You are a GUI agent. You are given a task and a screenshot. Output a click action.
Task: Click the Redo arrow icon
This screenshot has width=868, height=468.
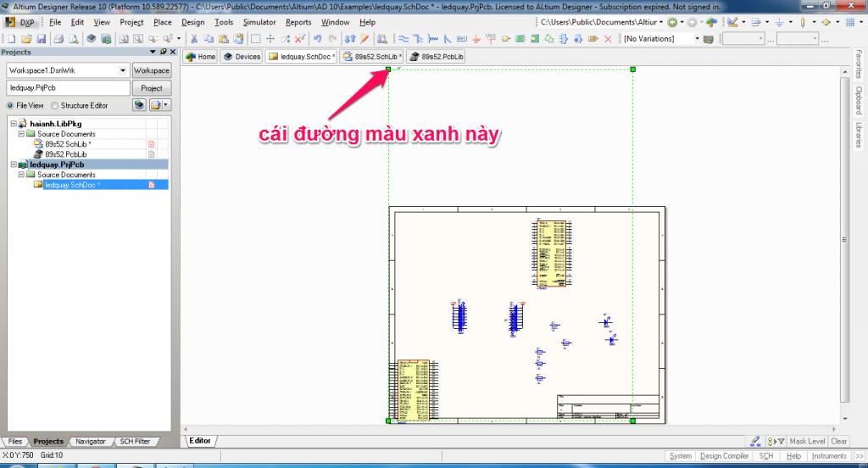[x=332, y=39]
